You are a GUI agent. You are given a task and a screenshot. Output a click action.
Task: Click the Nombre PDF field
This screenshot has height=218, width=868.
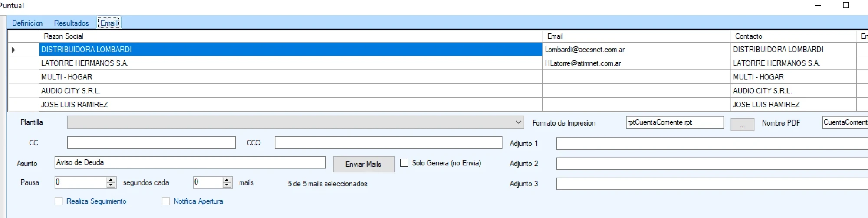(845, 122)
